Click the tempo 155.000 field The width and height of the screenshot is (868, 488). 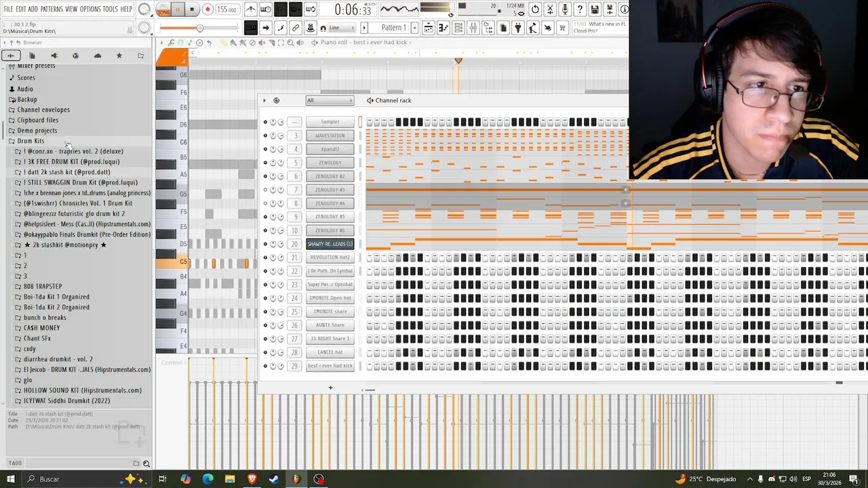(227, 9)
